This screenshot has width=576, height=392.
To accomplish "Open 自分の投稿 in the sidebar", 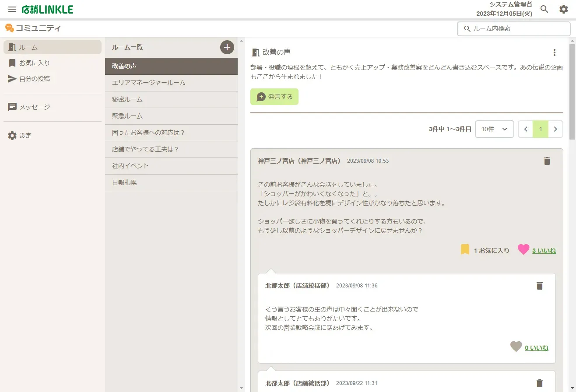I will 53,79.
